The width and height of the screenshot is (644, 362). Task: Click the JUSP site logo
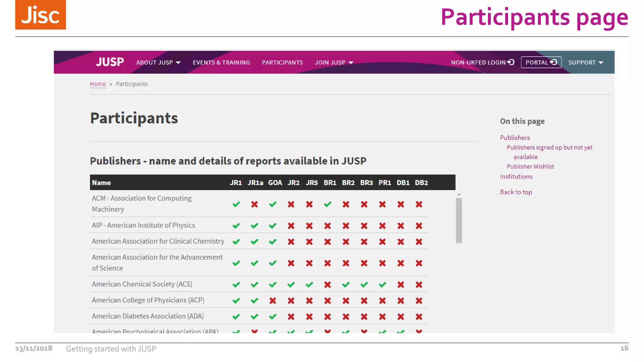110,62
